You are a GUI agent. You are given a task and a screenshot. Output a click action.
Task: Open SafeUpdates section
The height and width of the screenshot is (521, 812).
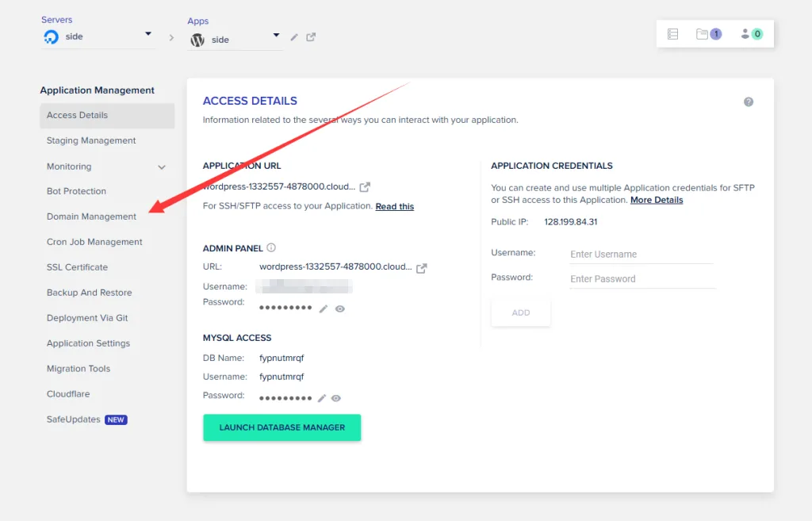pyautogui.click(x=74, y=420)
